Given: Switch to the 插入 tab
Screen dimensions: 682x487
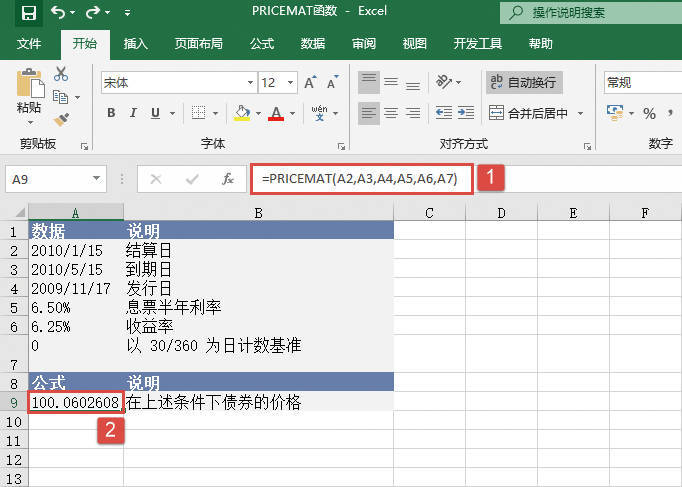Looking at the screenshot, I should pos(136,44).
